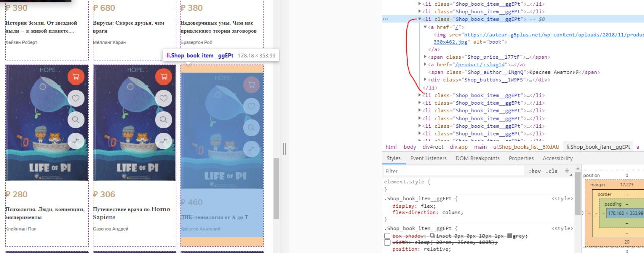The image size is (644, 253).
Task: Collapse the a href="/" node
Action: pyautogui.click(x=425, y=27)
